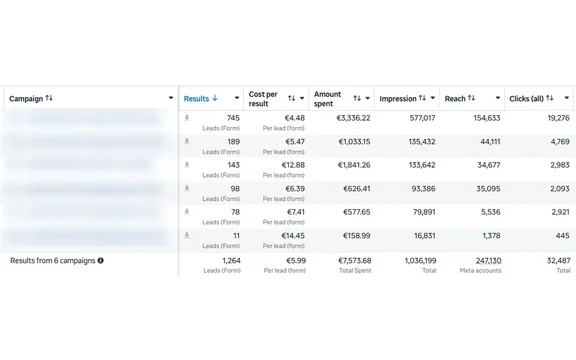Select the 1,036,199 total impressions value
Image resolution: width=576 pixels, height=360 pixels.
point(421,260)
